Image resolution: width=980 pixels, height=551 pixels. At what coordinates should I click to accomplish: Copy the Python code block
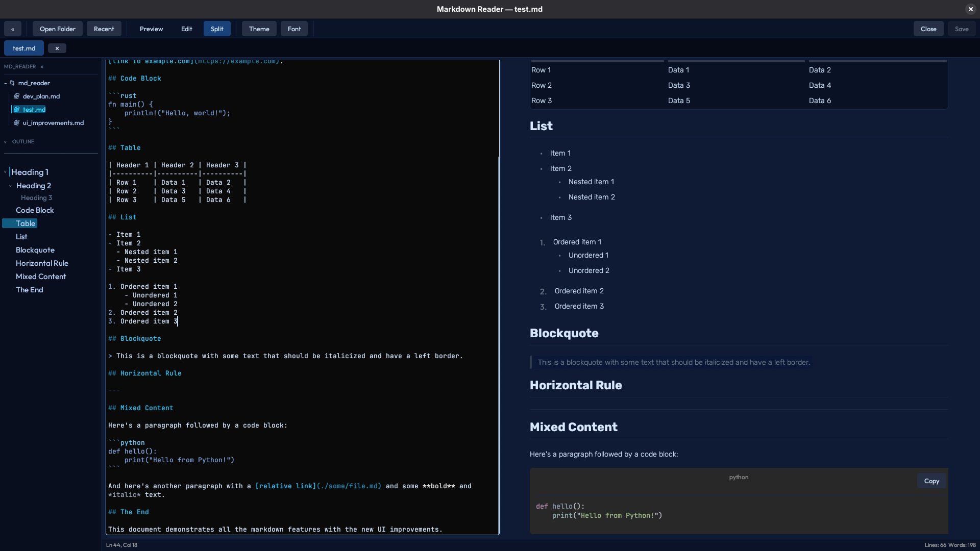931,481
